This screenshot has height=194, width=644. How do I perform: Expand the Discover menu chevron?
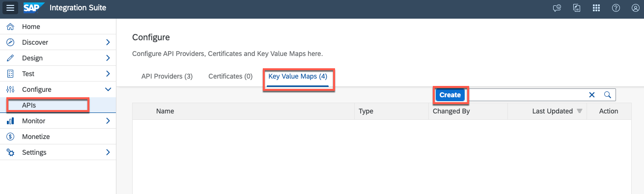(x=108, y=42)
